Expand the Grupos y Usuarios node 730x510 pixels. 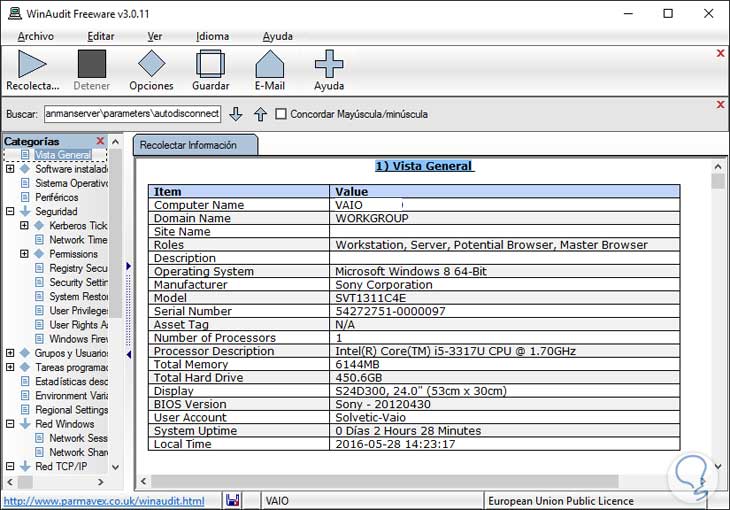(10, 353)
